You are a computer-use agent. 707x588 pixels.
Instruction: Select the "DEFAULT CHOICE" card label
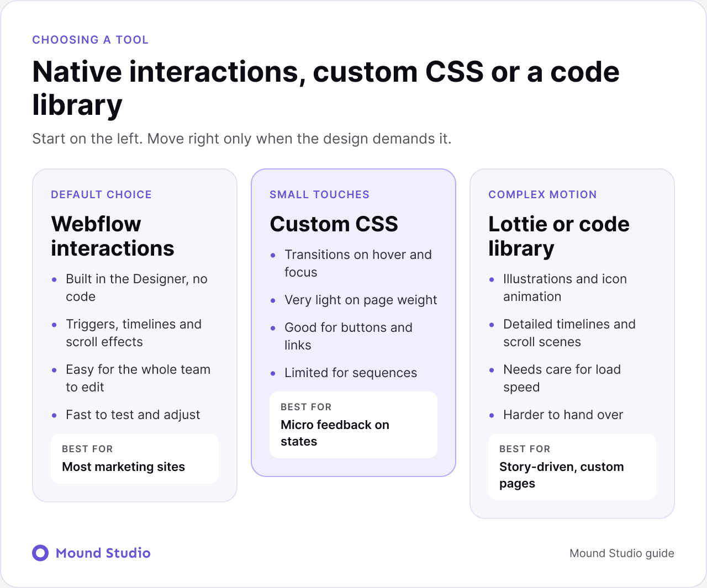(101, 194)
